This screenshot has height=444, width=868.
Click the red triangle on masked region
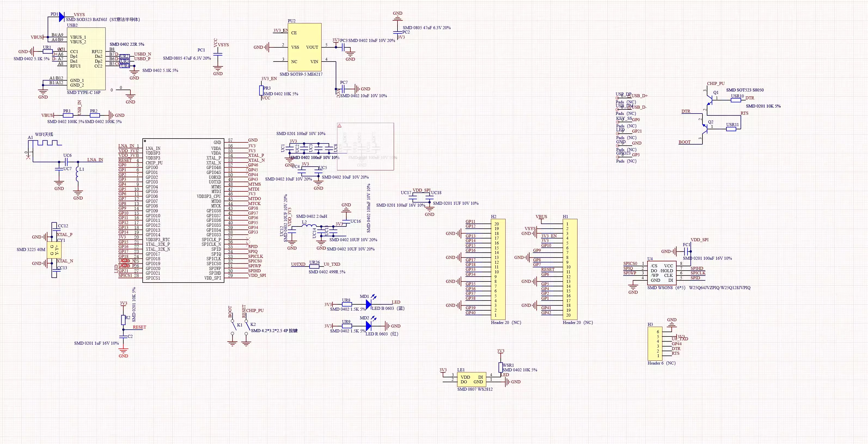(x=340, y=126)
